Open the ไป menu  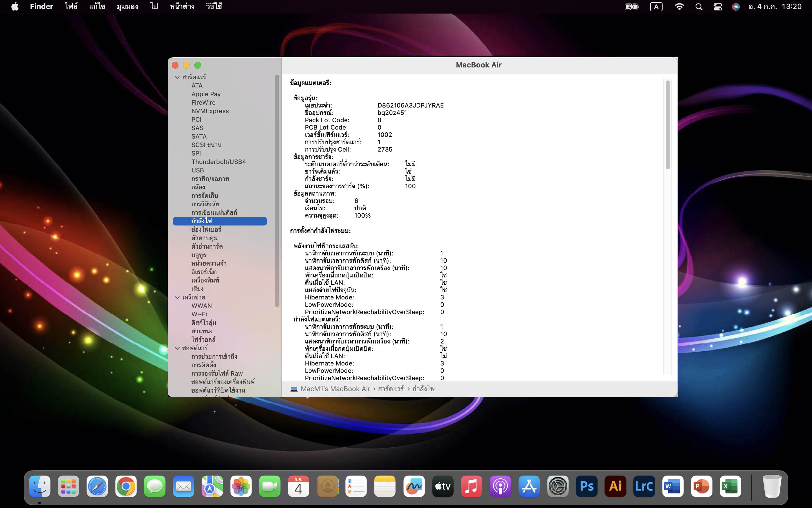(x=154, y=6)
